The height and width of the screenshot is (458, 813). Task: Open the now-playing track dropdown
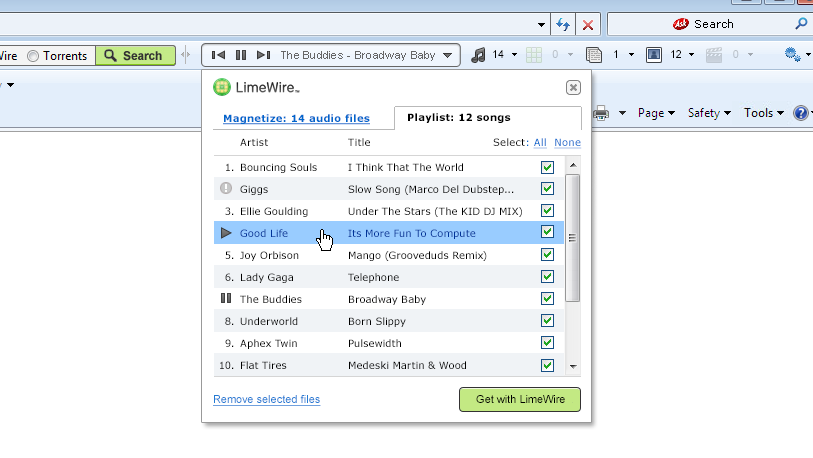coord(448,55)
